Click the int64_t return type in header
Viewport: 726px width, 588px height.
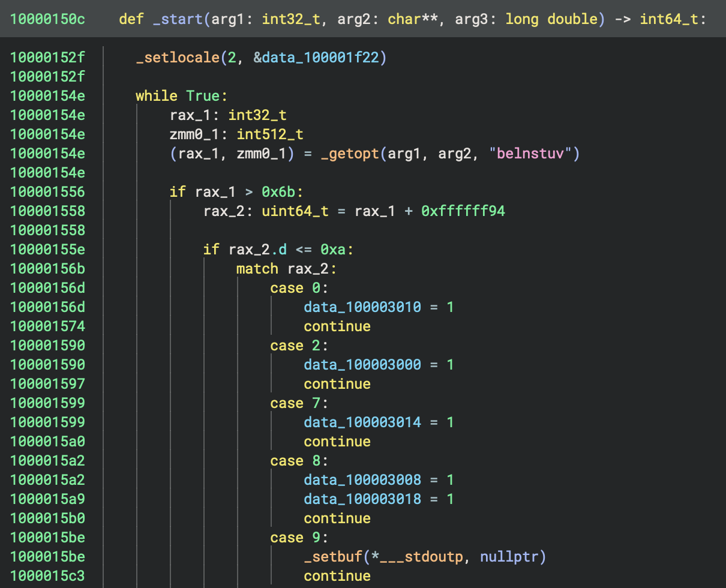(668, 19)
